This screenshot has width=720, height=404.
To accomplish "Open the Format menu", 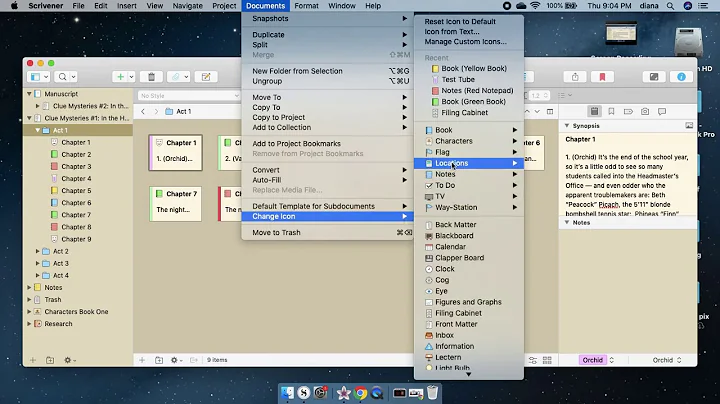I will point(306,6).
